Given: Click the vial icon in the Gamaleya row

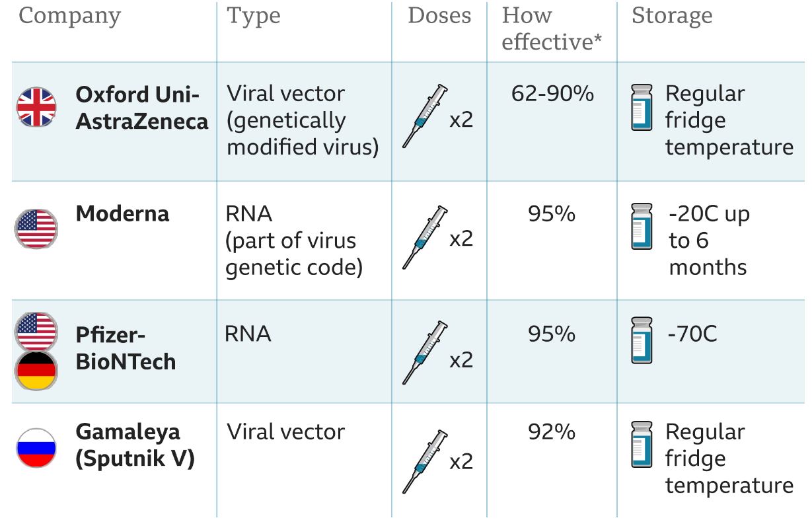Looking at the screenshot, I should coord(642,445).
